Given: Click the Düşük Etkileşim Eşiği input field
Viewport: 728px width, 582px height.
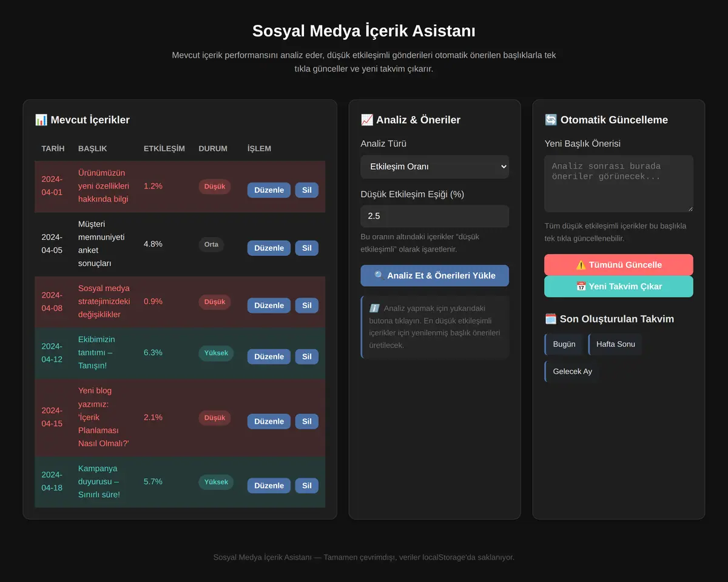Looking at the screenshot, I should [434, 216].
